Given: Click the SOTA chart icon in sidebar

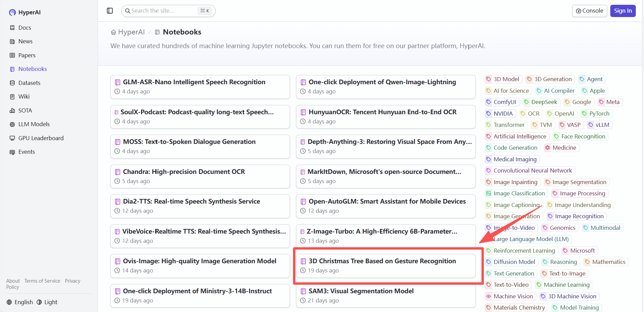Looking at the screenshot, I should (x=12, y=110).
